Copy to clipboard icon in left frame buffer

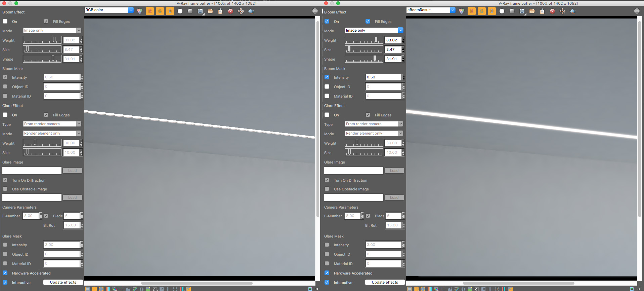point(220,11)
